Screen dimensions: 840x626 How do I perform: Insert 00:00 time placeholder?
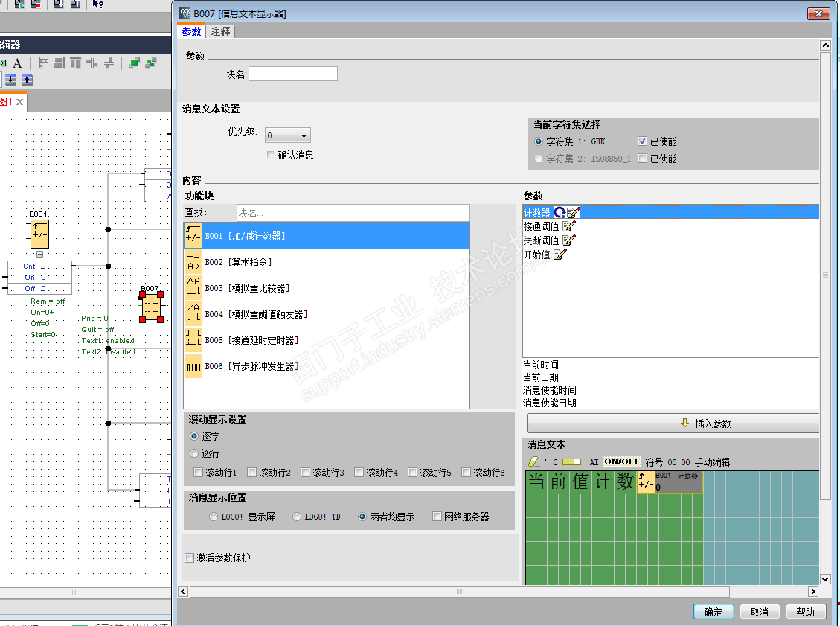tap(679, 462)
